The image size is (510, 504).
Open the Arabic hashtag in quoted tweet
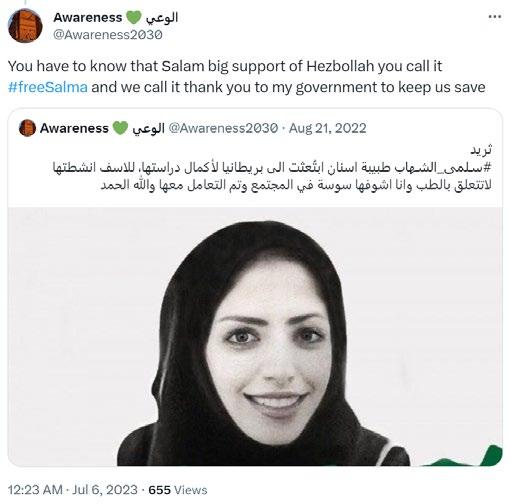click(x=454, y=167)
